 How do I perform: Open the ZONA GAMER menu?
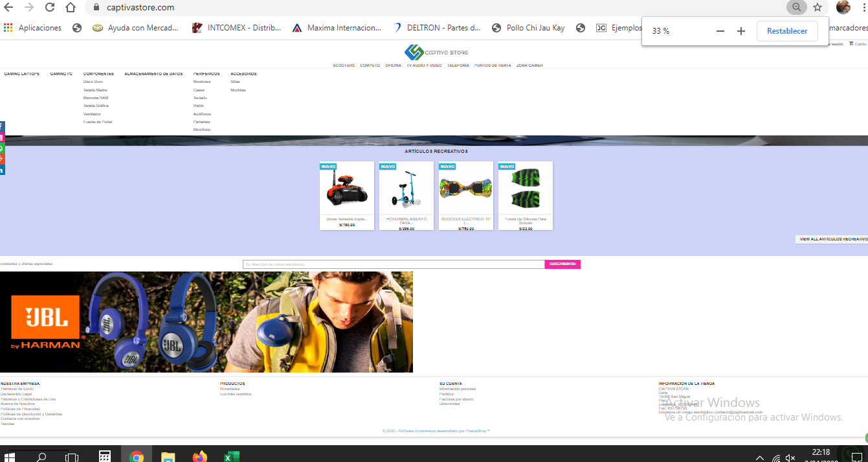[529, 65]
